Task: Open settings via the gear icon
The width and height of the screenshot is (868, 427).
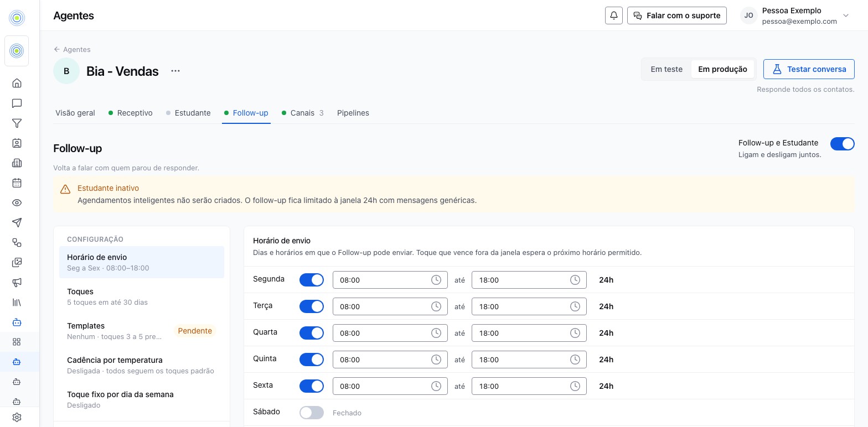Action: 17,417
